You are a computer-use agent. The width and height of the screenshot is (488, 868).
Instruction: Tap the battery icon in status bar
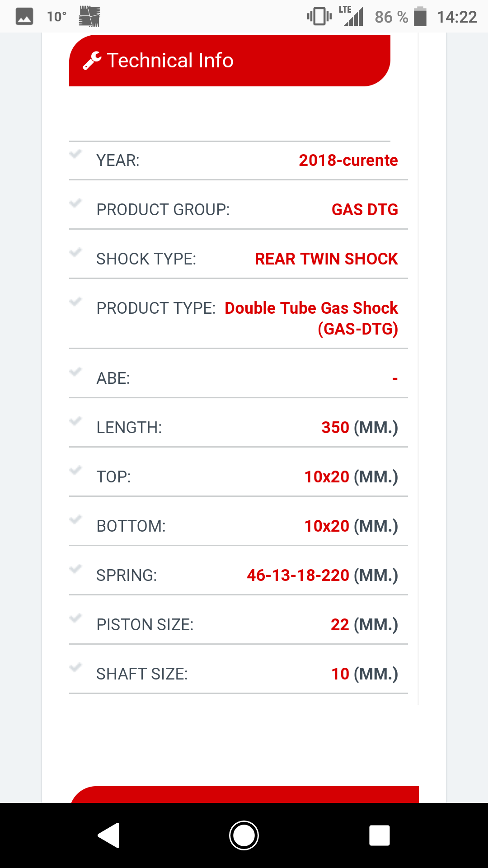click(420, 17)
